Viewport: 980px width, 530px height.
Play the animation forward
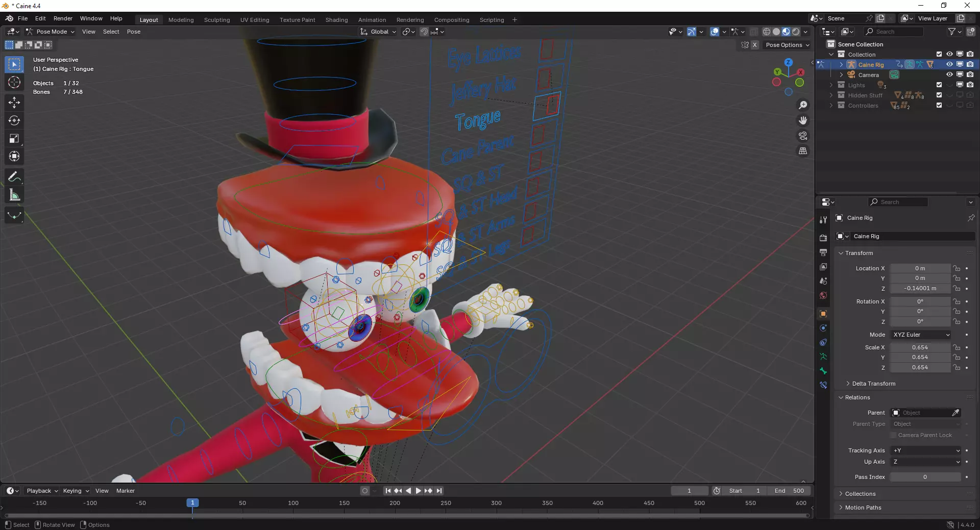(x=418, y=491)
